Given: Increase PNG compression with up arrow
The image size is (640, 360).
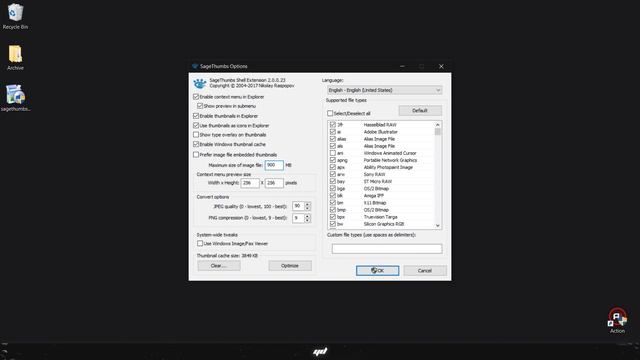Looking at the screenshot, I should [307, 216].
